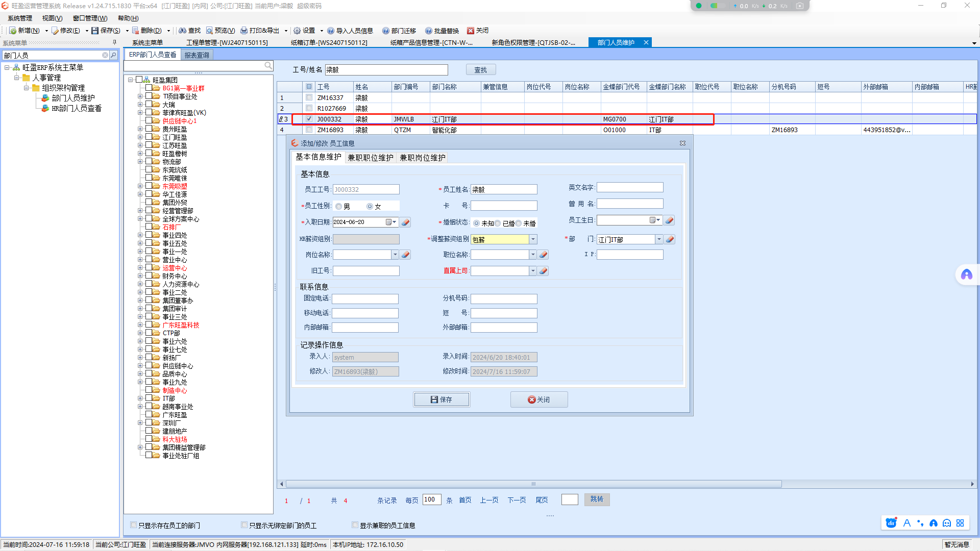980x551 pixels.
Task: Open the floating assistant avatar icon
Action: (x=967, y=275)
